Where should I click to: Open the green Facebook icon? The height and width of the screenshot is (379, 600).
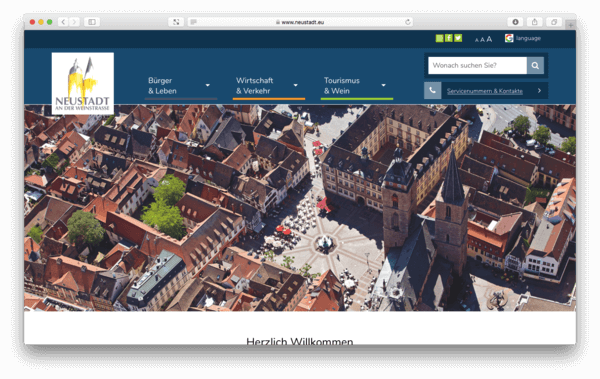(x=448, y=38)
